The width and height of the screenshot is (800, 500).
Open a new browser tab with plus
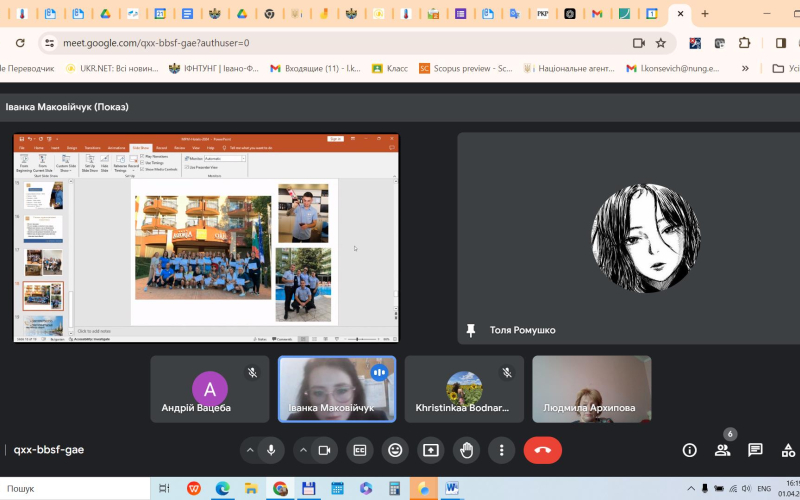pos(705,14)
